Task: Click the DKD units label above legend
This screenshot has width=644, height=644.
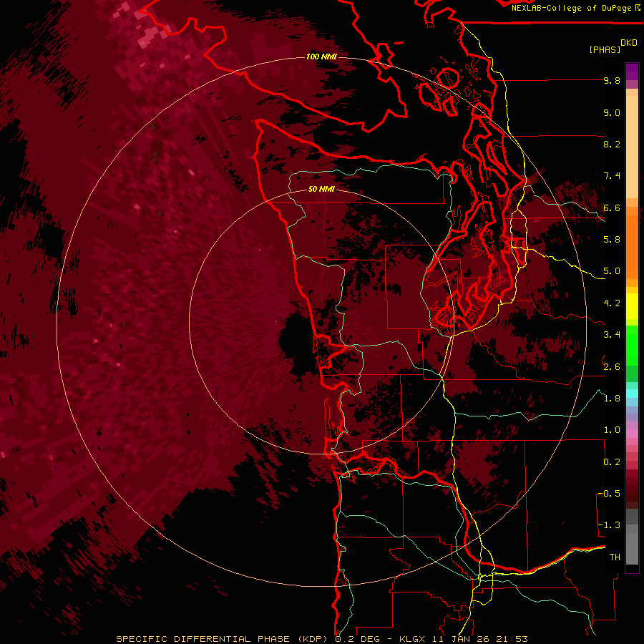Action: pos(629,43)
